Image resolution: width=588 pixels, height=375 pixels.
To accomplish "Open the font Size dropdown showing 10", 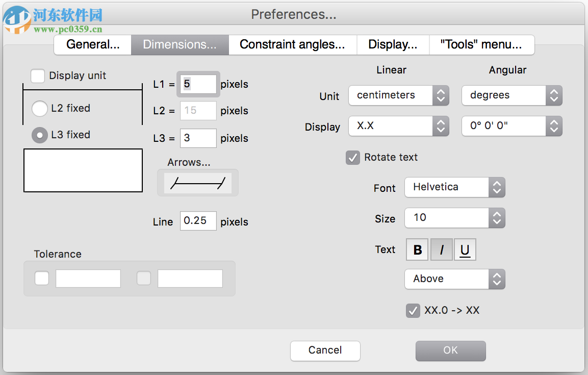I will click(454, 218).
